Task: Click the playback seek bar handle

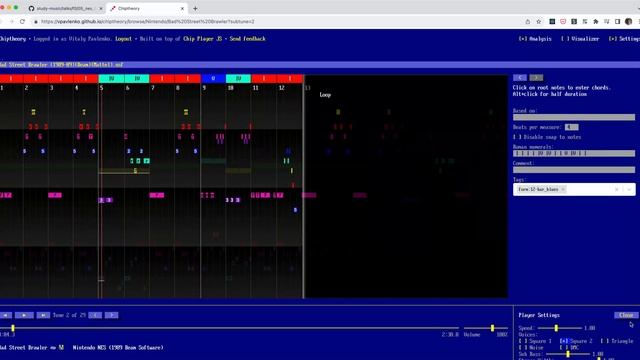Action: click(13, 328)
